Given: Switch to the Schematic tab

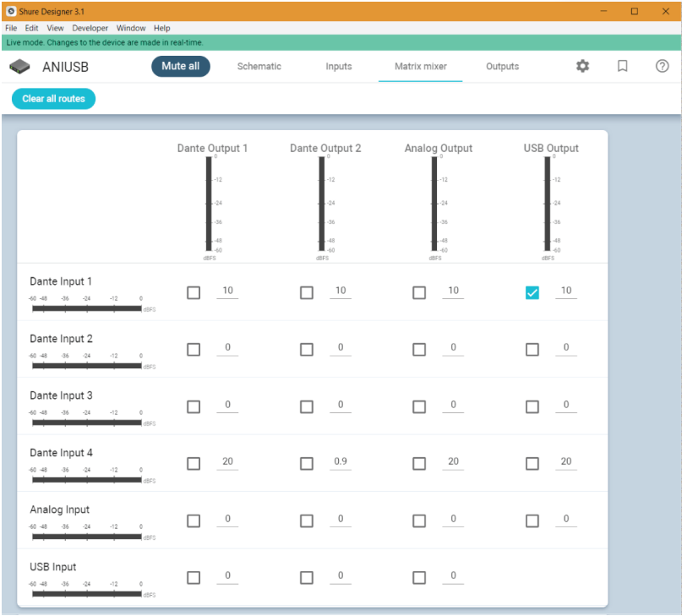Looking at the screenshot, I should [x=259, y=66].
